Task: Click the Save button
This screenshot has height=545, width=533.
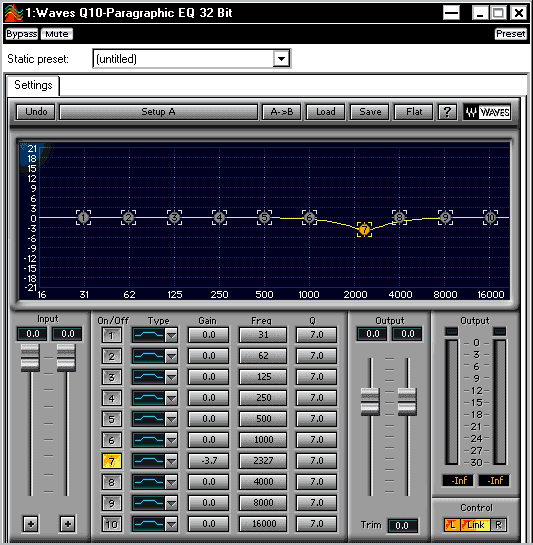Action: (370, 112)
